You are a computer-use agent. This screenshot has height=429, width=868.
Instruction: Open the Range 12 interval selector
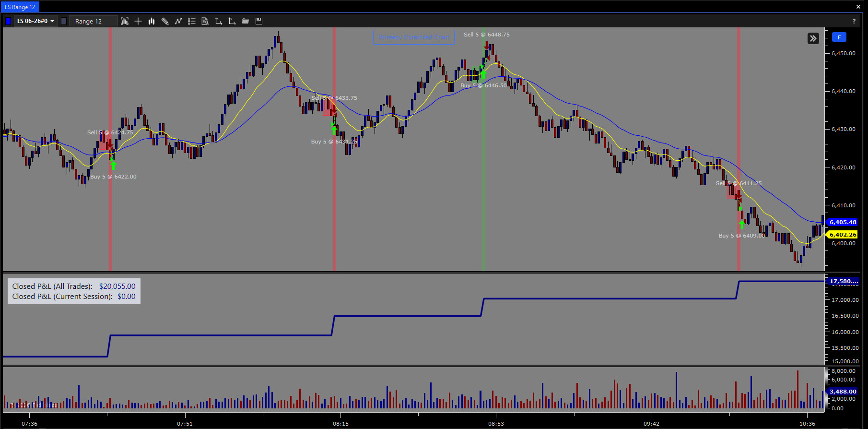pyautogui.click(x=93, y=21)
